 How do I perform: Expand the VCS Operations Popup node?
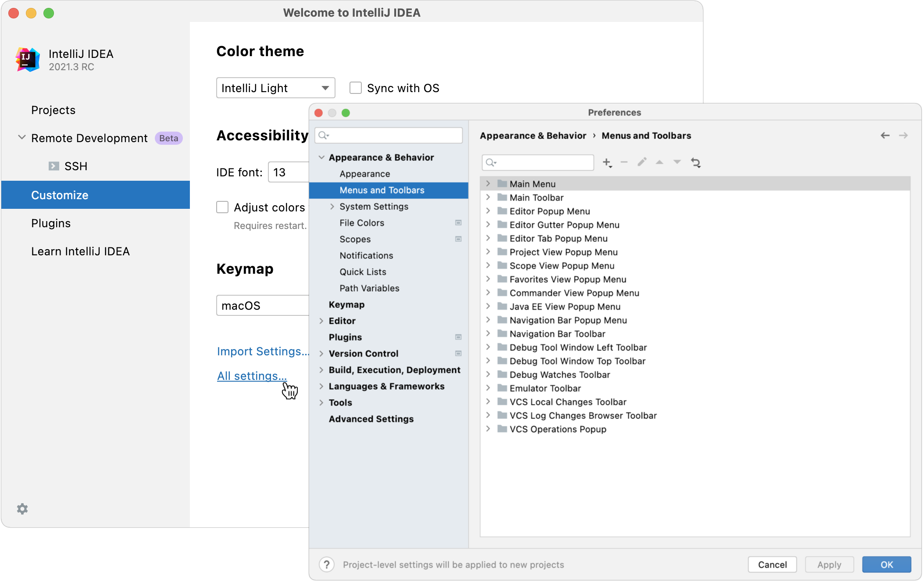pos(488,429)
